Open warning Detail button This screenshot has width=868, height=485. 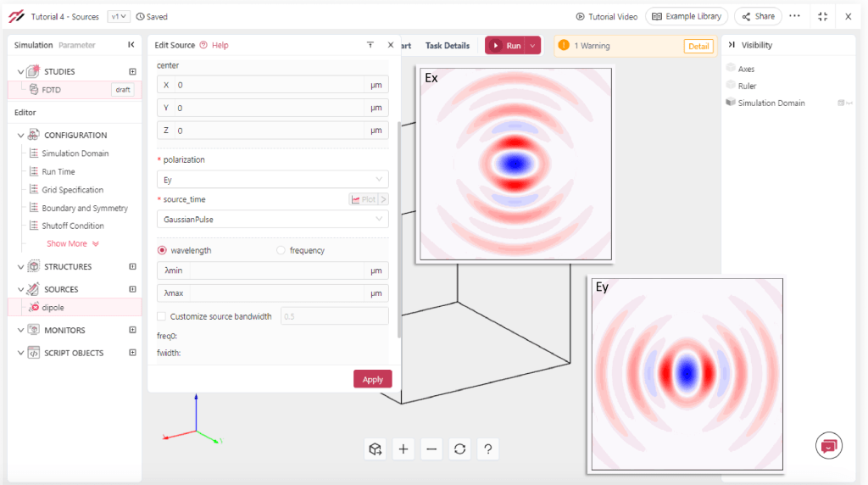pos(698,46)
